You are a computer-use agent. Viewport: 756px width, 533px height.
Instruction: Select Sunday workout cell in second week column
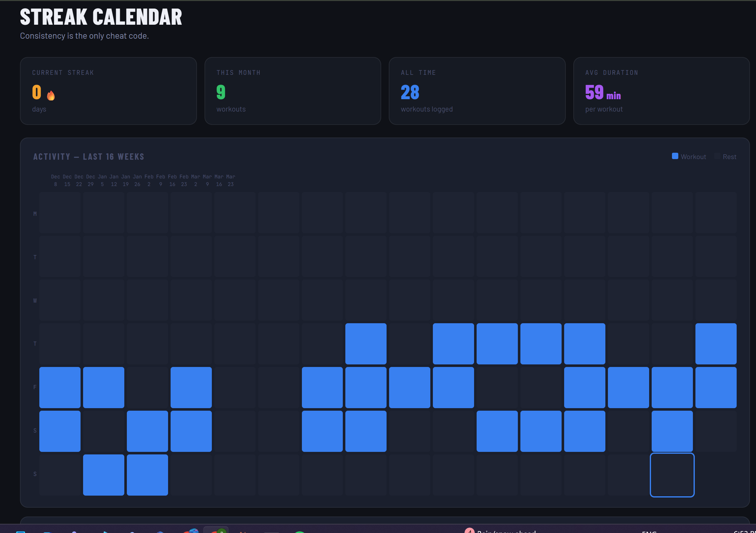point(103,475)
